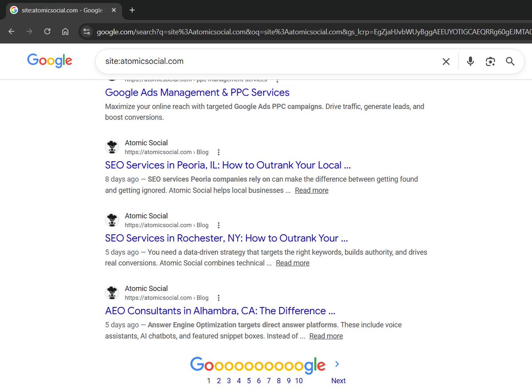The height and width of the screenshot is (392, 532).
Task: Reload the page with the refresh icon
Action: [x=47, y=31]
